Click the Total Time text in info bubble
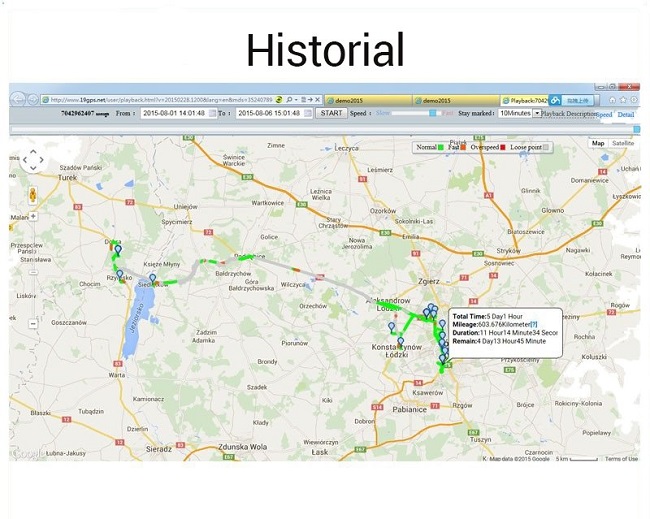 (488, 316)
